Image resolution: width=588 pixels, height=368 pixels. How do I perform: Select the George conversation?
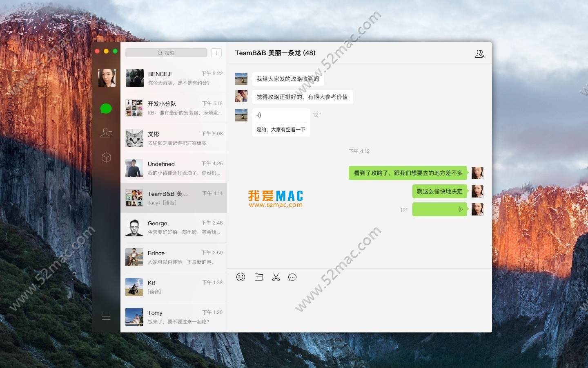point(174,227)
